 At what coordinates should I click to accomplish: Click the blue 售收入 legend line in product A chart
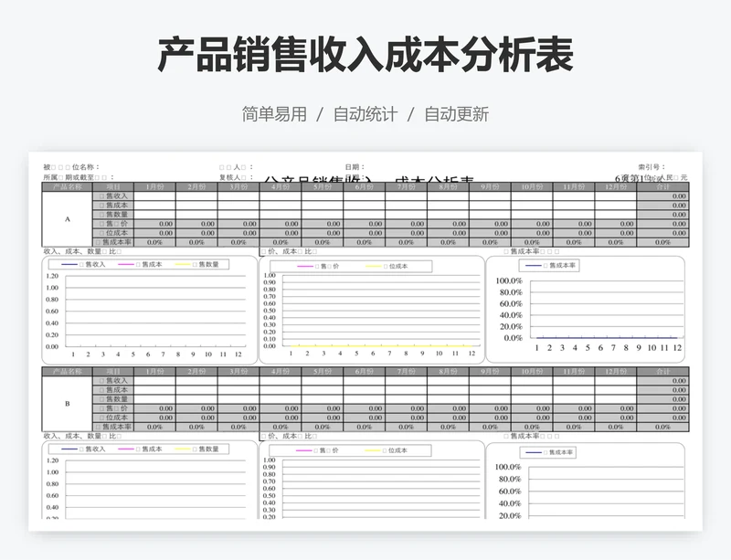69,264
